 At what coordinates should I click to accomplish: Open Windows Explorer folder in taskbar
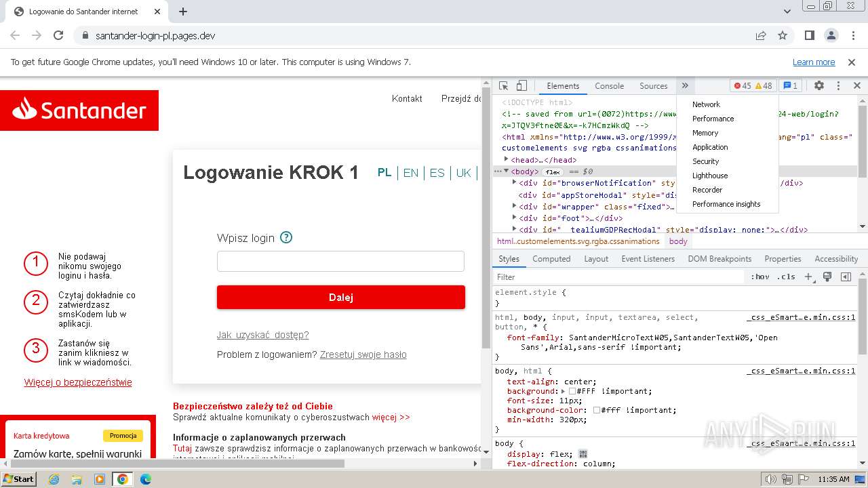tap(77, 479)
